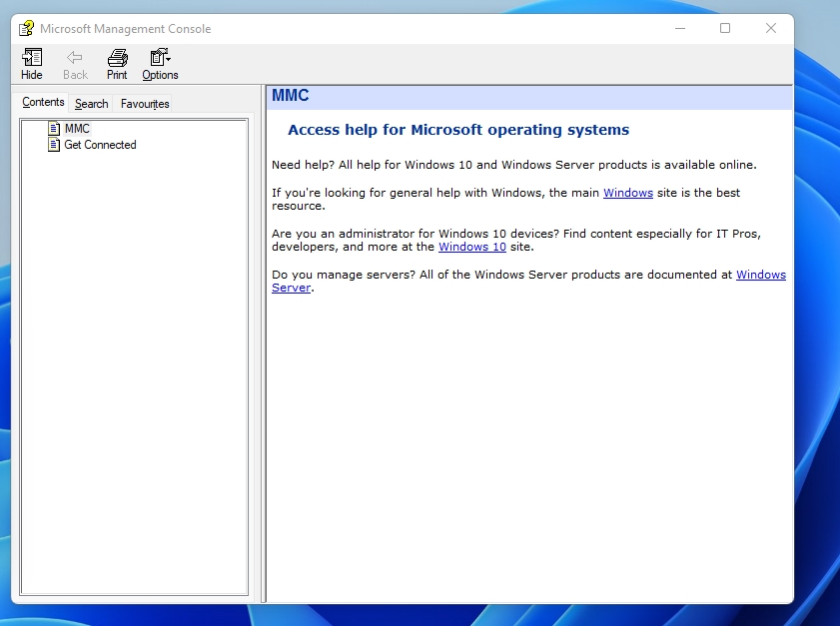
Task: Visit the Windows Server documentation link
Action: coord(760,275)
